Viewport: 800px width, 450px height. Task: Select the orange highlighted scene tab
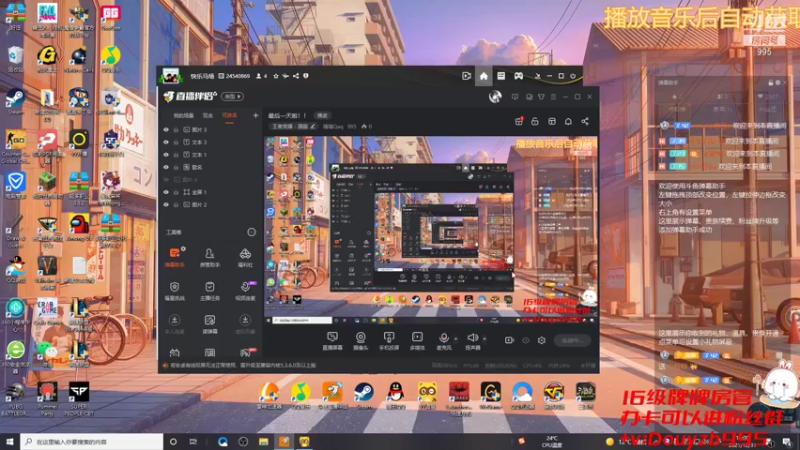pos(229,116)
